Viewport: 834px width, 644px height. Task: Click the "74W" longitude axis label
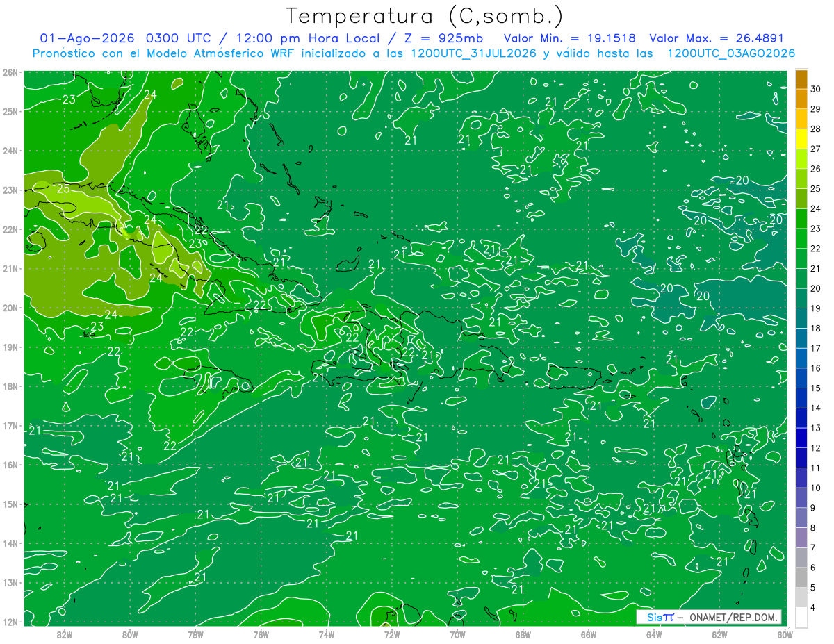tap(326, 634)
